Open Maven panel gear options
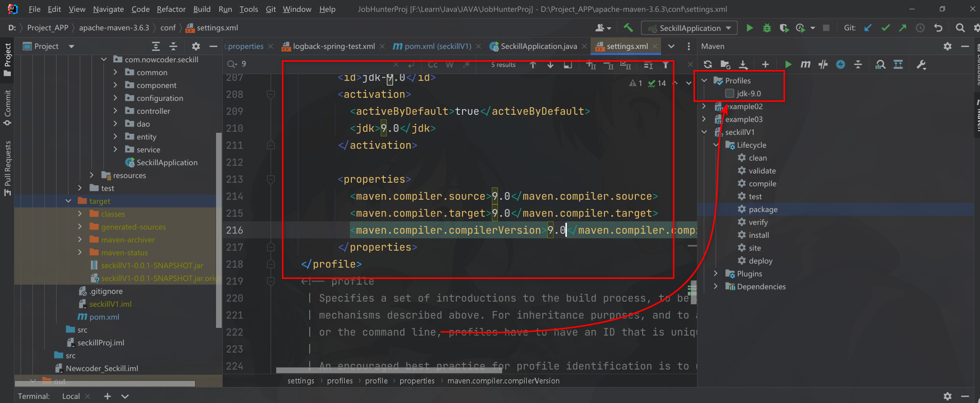980x403 pixels. pyautogui.click(x=948, y=46)
